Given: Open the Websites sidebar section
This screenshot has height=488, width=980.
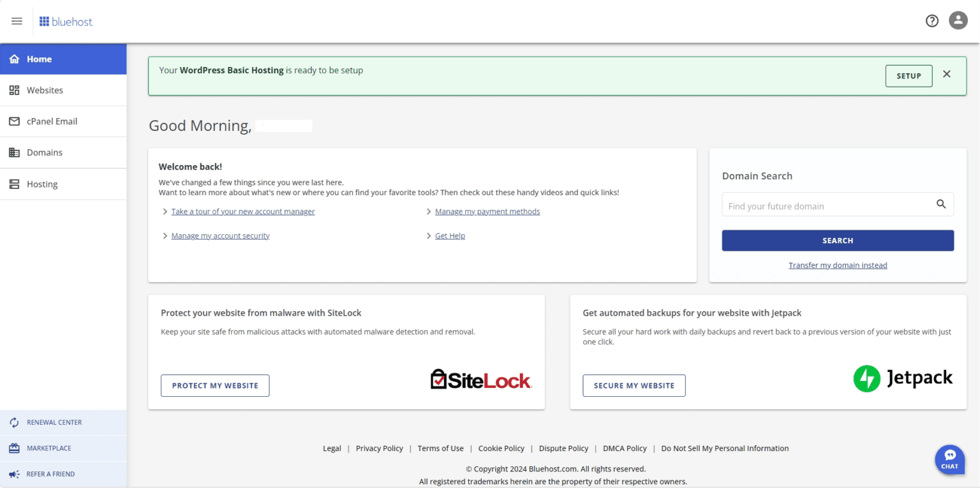Looking at the screenshot, I should [x=43, y=90].
